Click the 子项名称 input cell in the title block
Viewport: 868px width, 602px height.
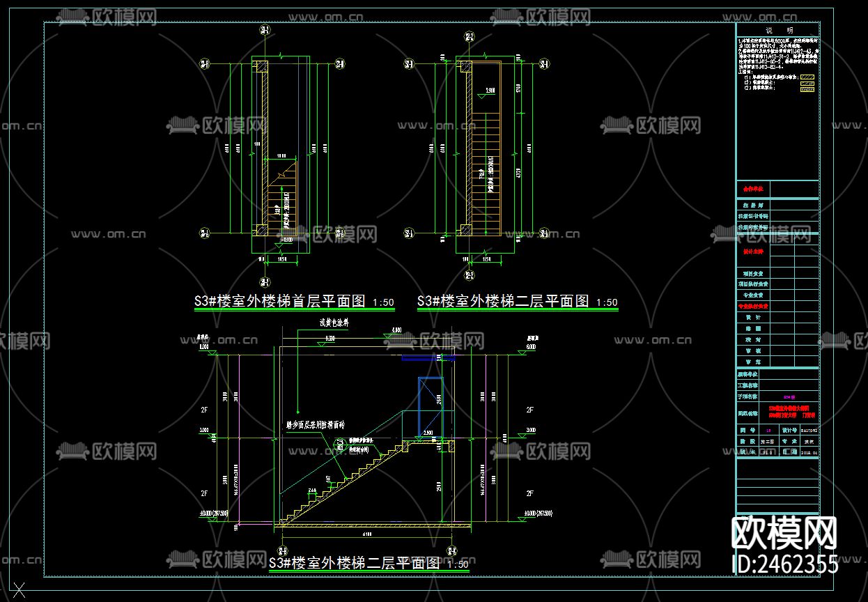coord(788,397)
